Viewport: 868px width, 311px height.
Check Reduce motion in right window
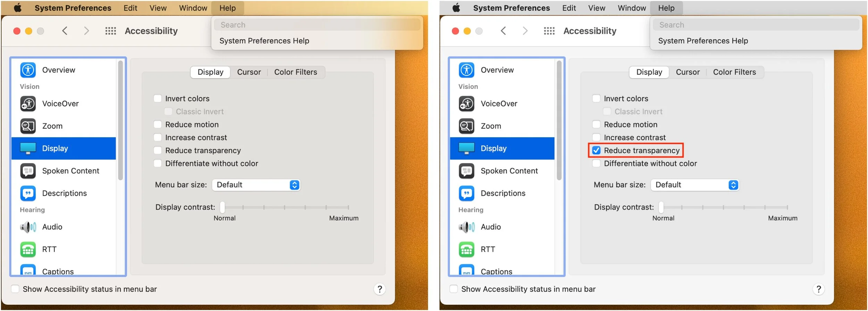click(x=596, y=124)
